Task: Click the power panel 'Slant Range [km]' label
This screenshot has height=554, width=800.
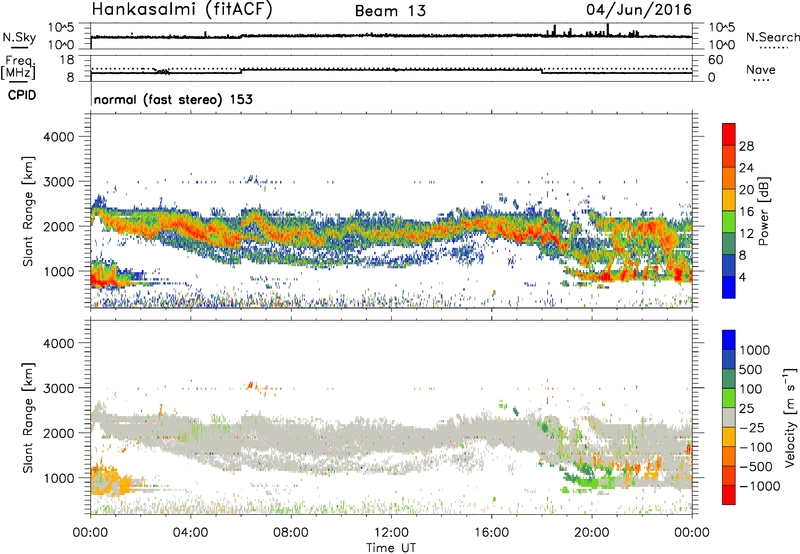Action: tap(28, 211)
